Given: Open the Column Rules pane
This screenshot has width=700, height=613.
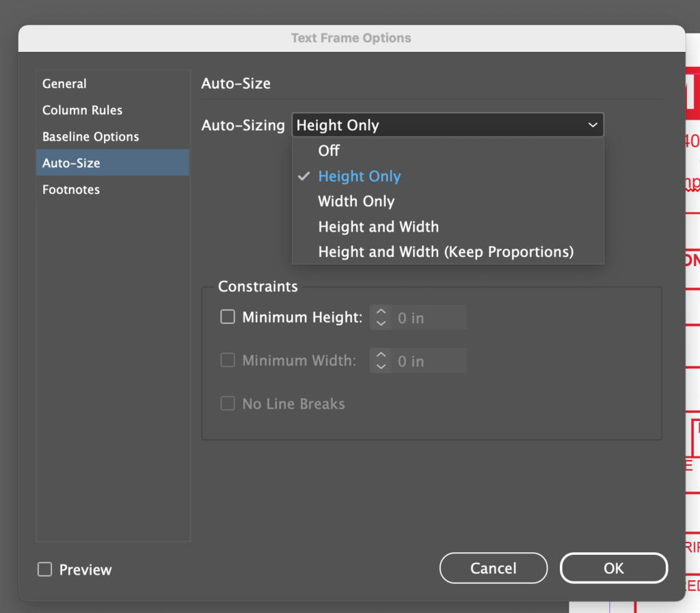Looking at the screenshot, I should (82, 110).
